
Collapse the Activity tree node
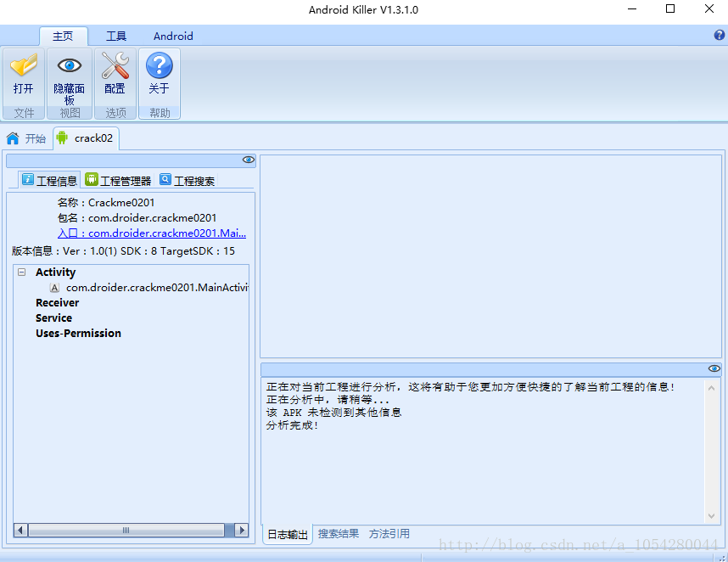tap(22, 273)
